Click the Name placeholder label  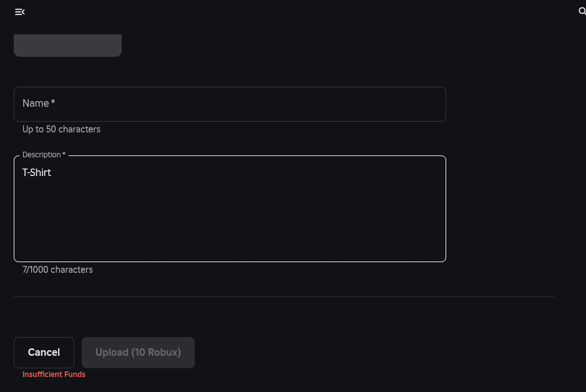(x=36, y=104)
